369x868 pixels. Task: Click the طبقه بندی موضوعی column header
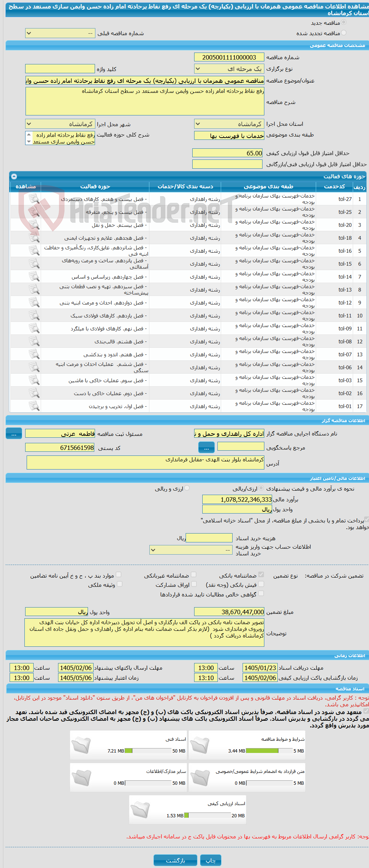(268, 186)
